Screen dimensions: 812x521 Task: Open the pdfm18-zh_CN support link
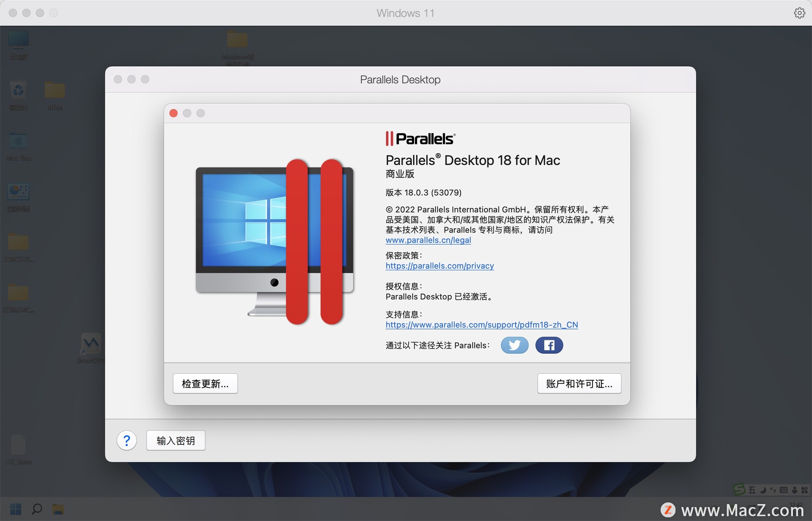click(x=481, y=325)
